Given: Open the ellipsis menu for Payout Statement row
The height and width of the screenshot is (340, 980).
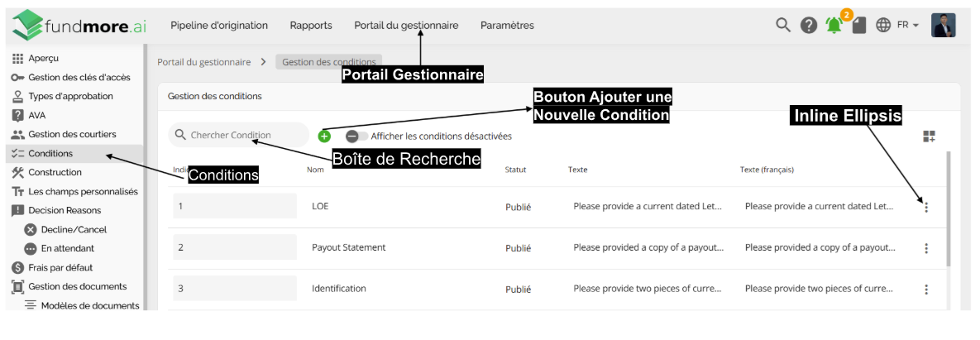Looking at the screenshot, I should (x=926, y=248).
